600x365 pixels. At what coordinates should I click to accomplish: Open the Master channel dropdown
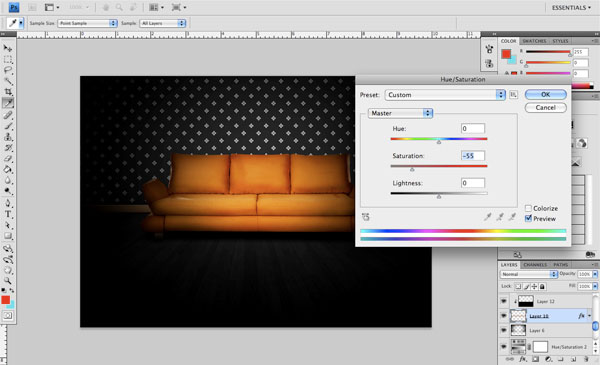400,113
